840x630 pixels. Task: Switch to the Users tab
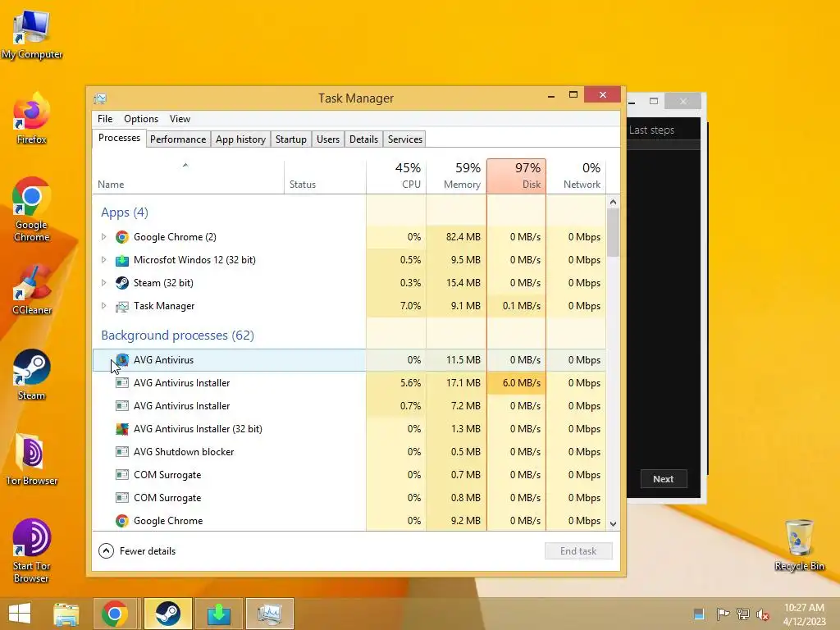328,139
